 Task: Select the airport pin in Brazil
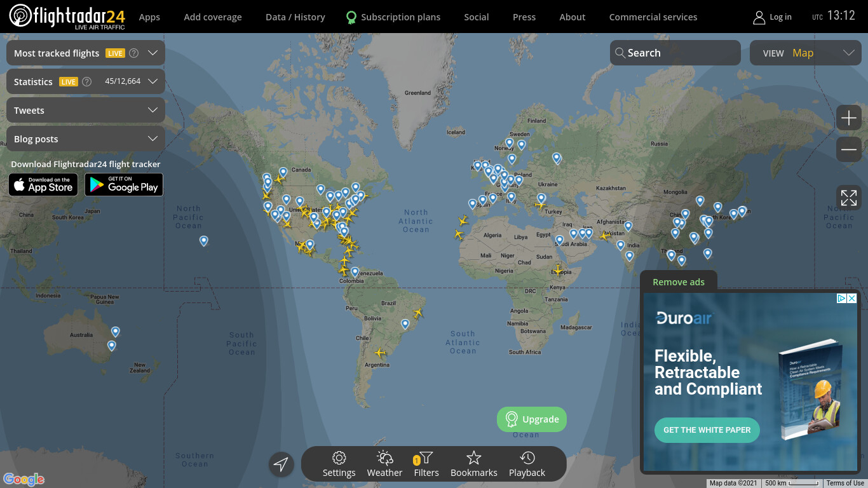pos(405,324)
